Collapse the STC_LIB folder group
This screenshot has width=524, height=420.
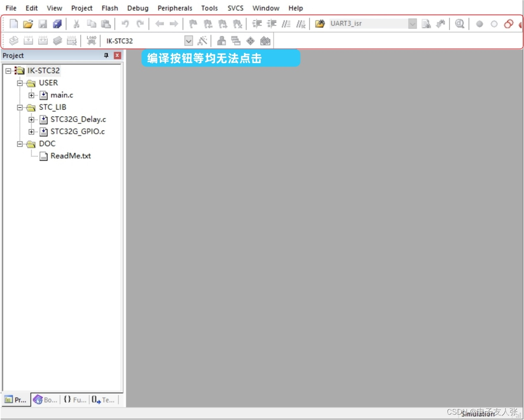tap(19, 107)
